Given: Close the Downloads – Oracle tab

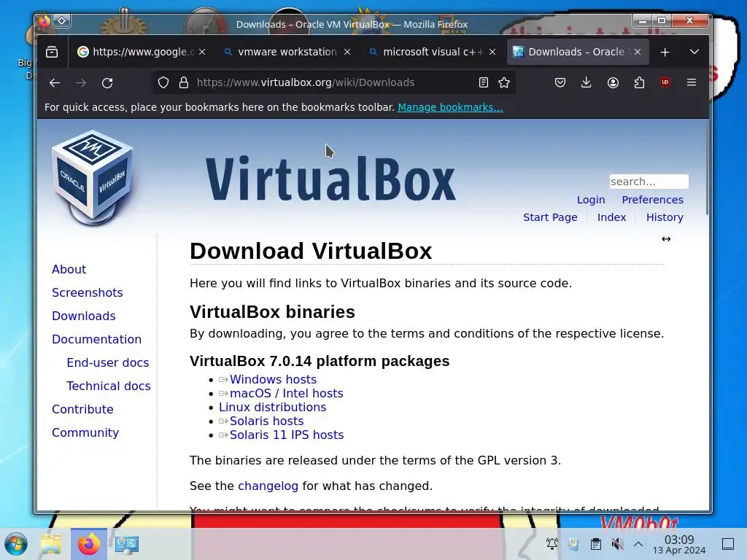Looking at the screenshot, I should [x=638, y=52].
